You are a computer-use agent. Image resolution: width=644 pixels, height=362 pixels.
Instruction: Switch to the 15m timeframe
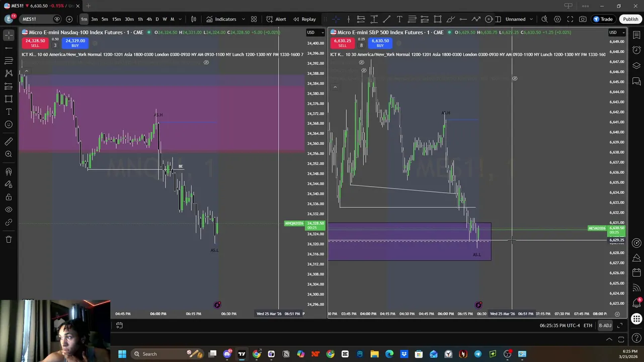point(116,19)
